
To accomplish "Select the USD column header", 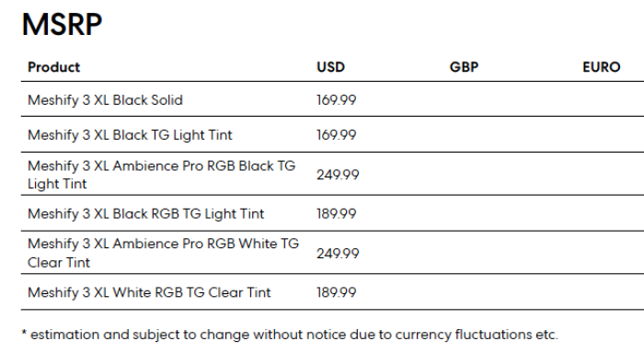I will click(330, 67).
